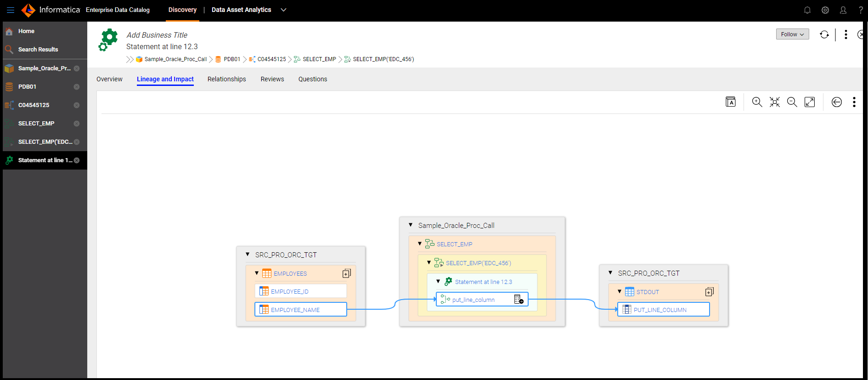Zoom out of the lineage diagram
Viewport: 868px width, 380px height.
click(792, 102)
